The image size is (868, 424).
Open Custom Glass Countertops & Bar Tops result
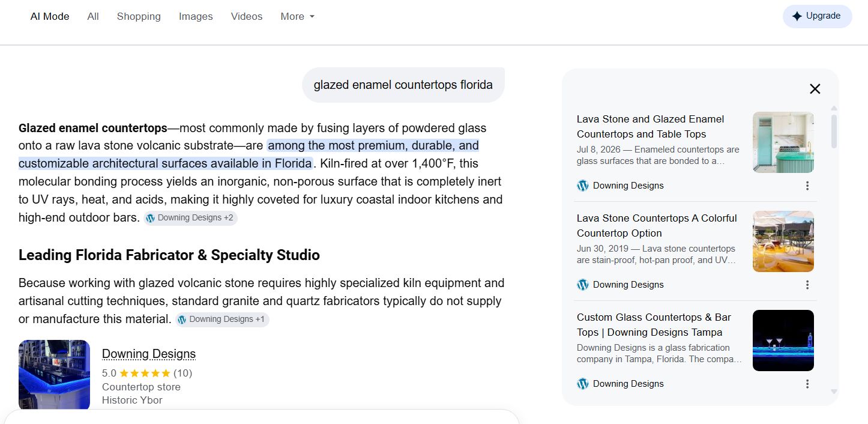tap(654, 325)
